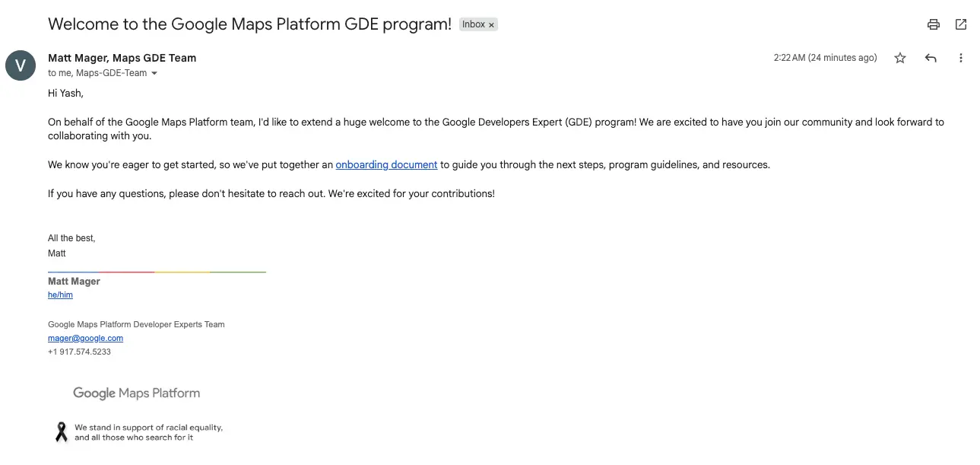980x465 pixels.
Task: Click the Inbox label chip
Action: click(473, 24)
